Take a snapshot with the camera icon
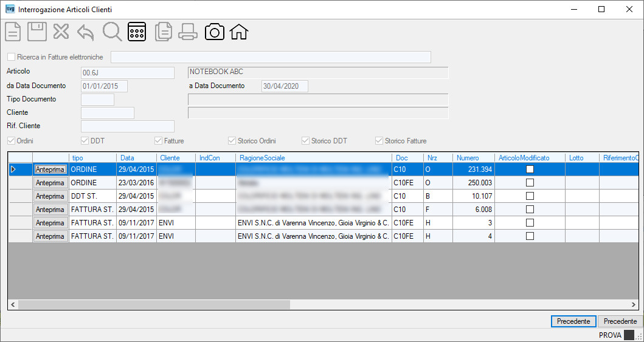Image resolution: width=644 pixels, height=342 pixels. point(215,32)
